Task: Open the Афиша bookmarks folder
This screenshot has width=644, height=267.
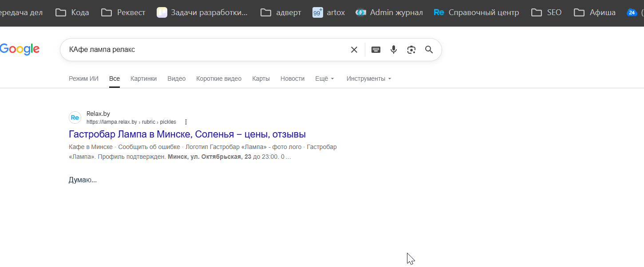Action: pos(595,12)
